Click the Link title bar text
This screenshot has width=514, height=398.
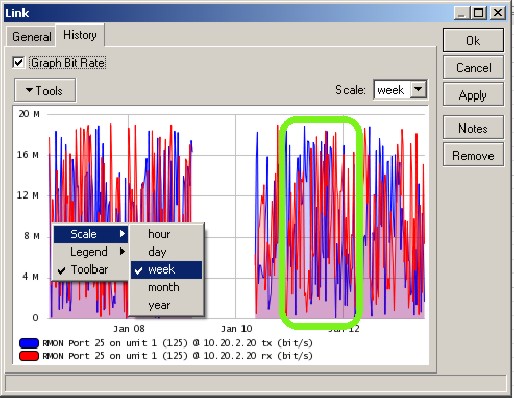(17, 13)
